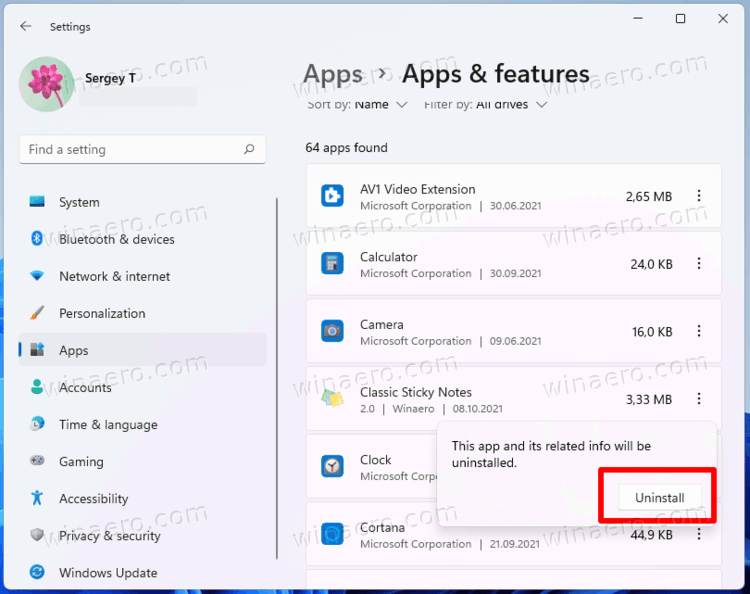Screen dimensions: 750x594
Task: Click "AV1 Video Extension" name
Action: click(418, 189)
